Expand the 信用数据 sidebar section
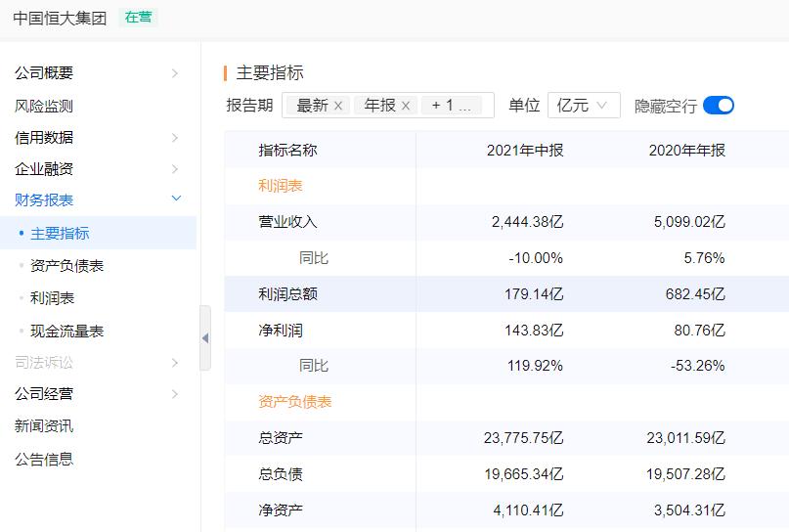 175,138
